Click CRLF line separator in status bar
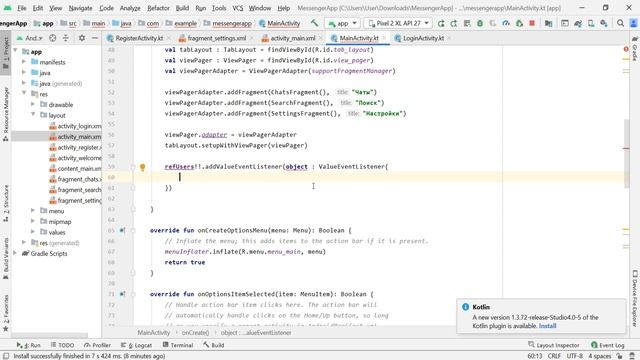This screenshot has height=360, width=640. (x=554, y=356)
